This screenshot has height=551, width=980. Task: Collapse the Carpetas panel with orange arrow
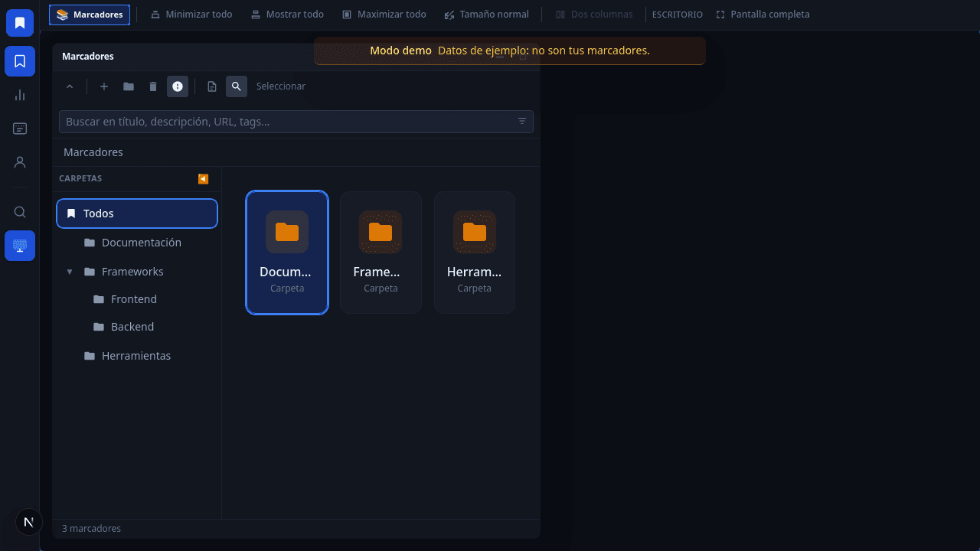pyautogui.click(x=203, y=178)
